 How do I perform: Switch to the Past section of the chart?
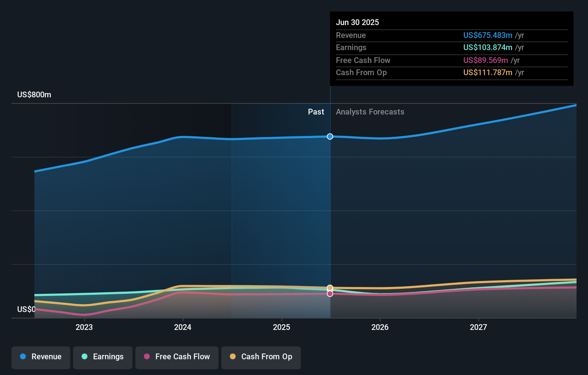316,112
